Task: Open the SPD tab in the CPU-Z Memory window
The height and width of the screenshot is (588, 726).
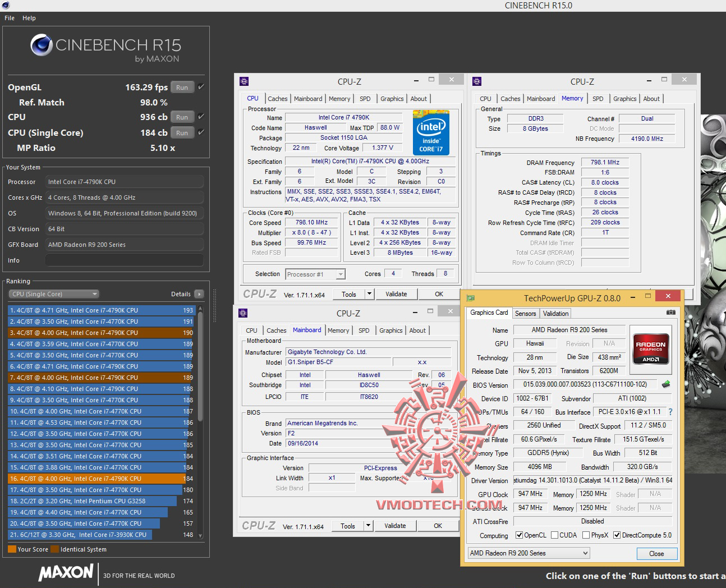Action: point(598,99)
